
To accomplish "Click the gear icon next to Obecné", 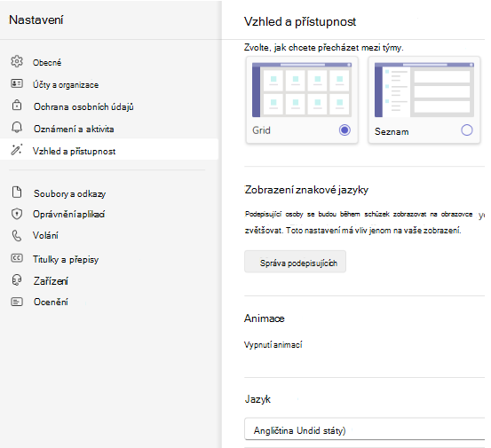I will 17,61.
